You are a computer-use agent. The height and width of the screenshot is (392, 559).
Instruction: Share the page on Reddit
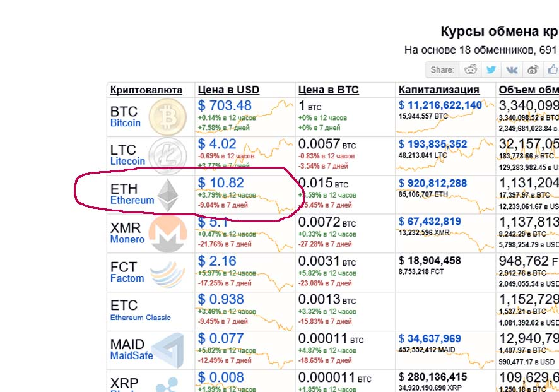tap(470, 69)
